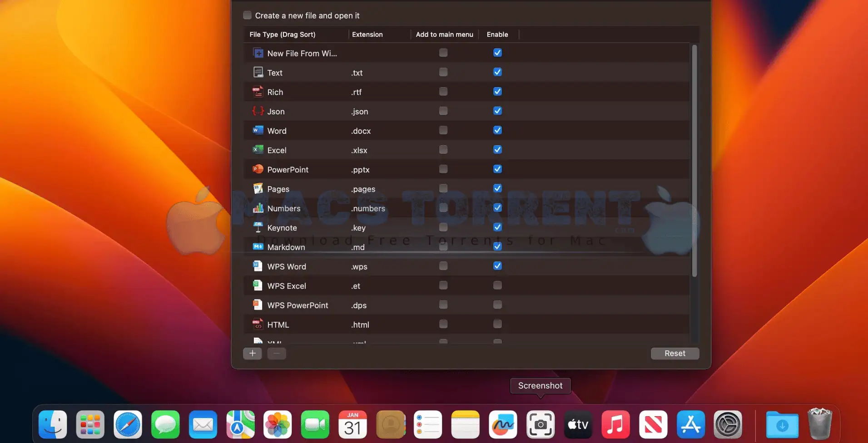Launch Safari from the dock
868x443 pixels.
click(128, 425)
